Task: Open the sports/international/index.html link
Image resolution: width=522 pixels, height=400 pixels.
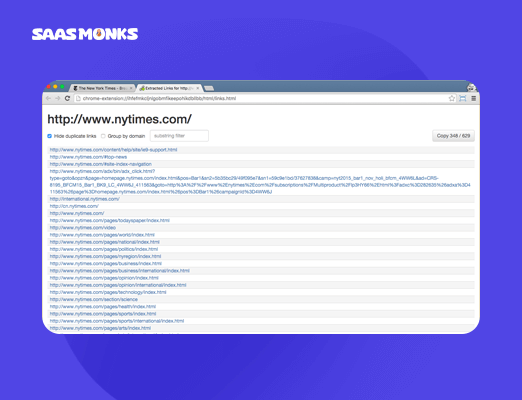Action: [117, 321]
